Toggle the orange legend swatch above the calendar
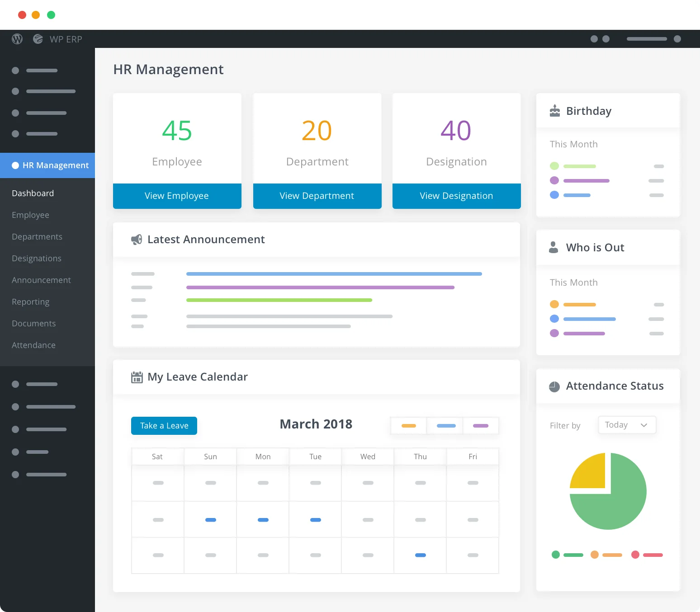700x612 pixels. [x=408, y=425]
